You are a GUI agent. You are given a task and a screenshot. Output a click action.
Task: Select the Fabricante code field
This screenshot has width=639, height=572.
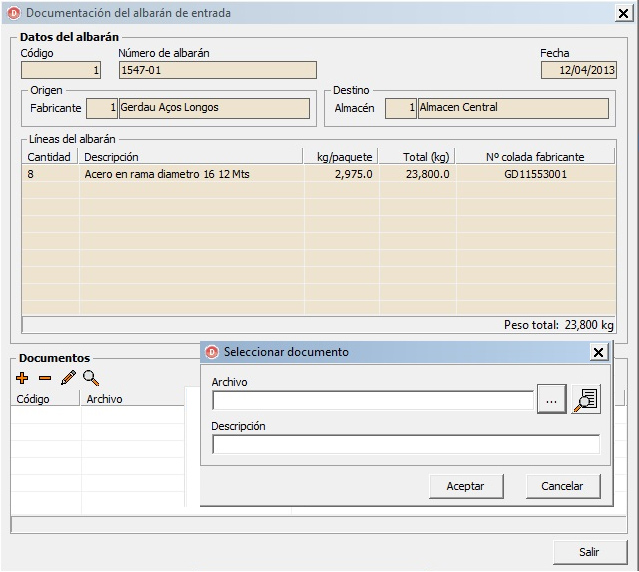coord(102,108)
